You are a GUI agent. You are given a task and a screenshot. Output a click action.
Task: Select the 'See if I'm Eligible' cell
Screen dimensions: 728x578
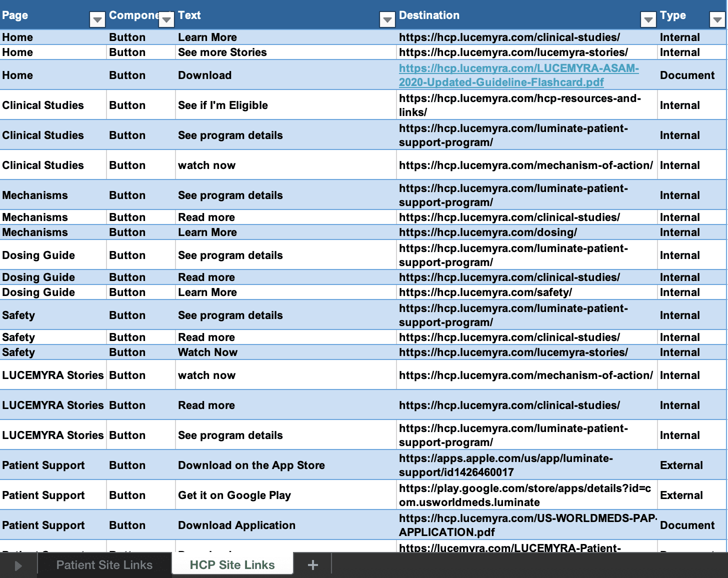click(x=286, y=105)
